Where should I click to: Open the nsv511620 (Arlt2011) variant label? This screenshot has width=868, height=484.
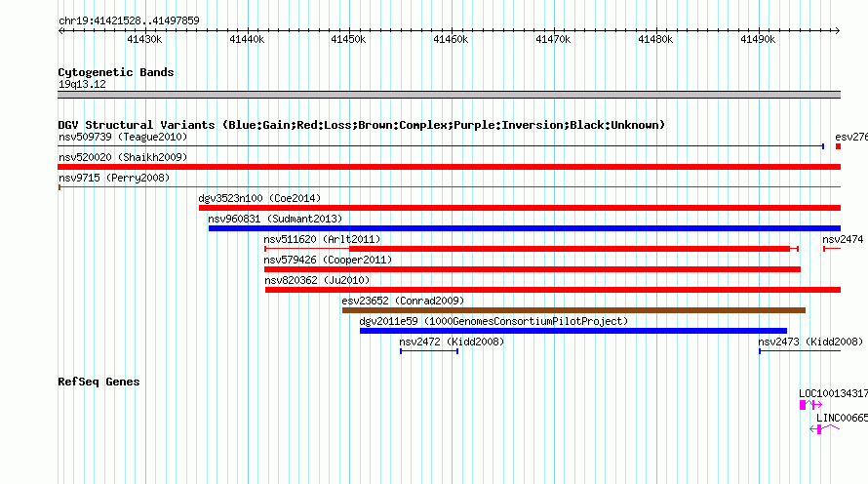tap(322, 239)
